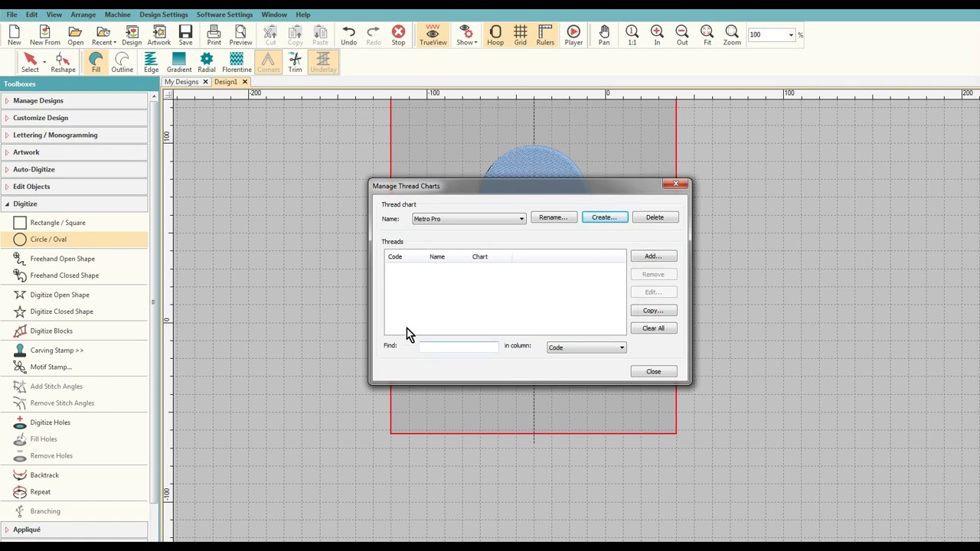Open the Design toolbar icon
980x551 pixels.
(132, 35)
